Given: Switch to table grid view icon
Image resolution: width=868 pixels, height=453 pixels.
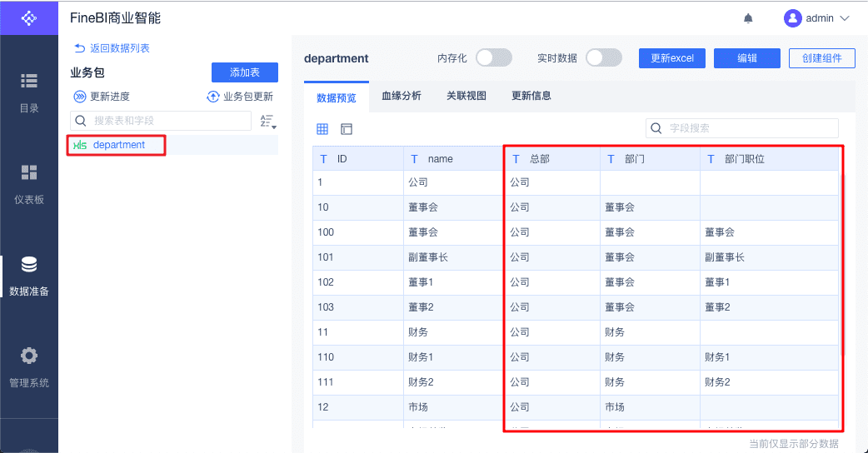Looking at the screenshot, I should point(322,129).
